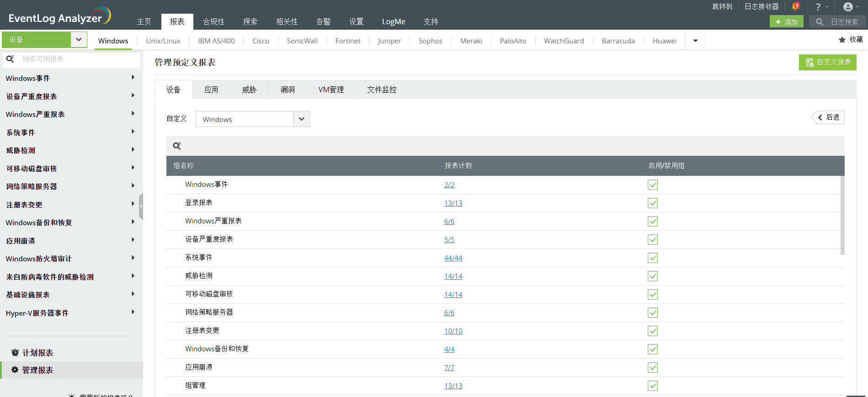Click the EventLog Analyzer logo
This screenshot has height=397, width=868.
click(60, 16)
